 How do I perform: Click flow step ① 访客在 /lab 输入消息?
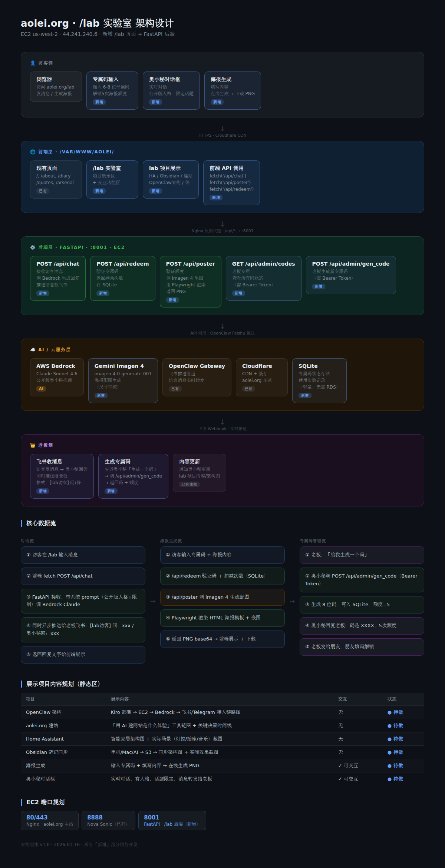[x=83, y=555]
